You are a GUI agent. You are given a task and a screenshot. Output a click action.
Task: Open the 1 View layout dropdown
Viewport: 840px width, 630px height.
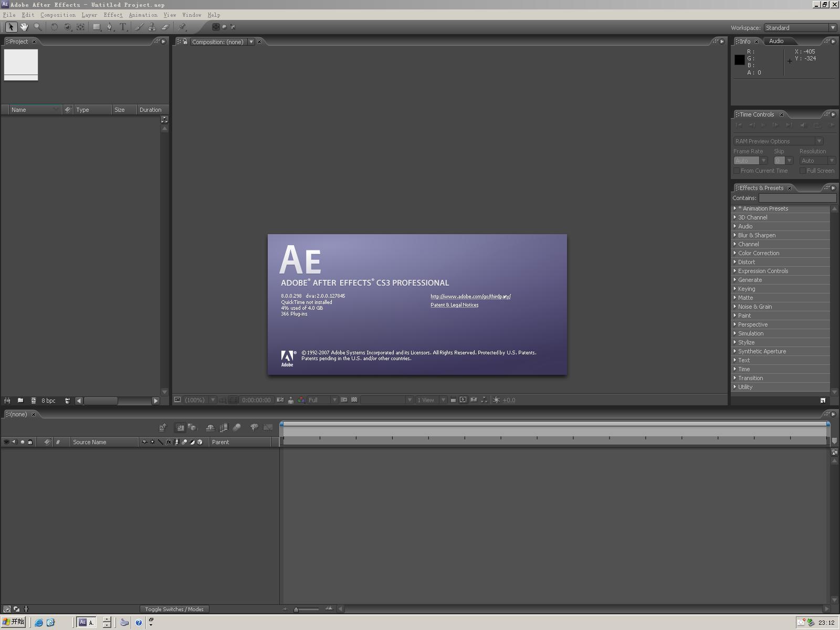(x=430, y=400)
